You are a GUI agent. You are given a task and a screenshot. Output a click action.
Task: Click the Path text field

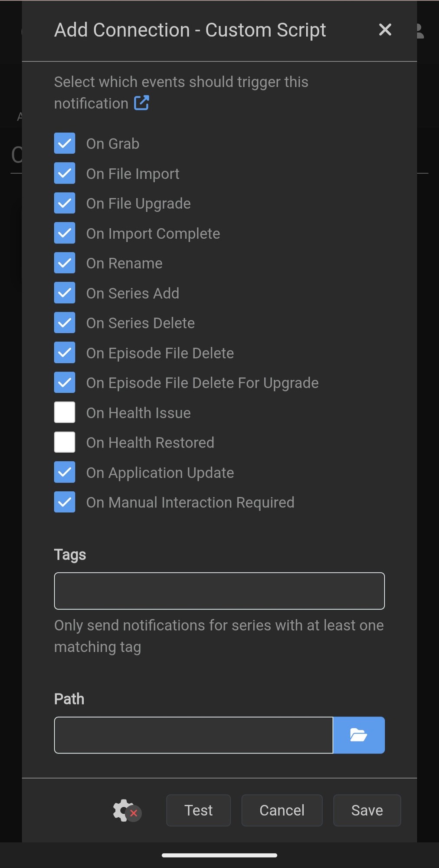(x=193, y=735)
